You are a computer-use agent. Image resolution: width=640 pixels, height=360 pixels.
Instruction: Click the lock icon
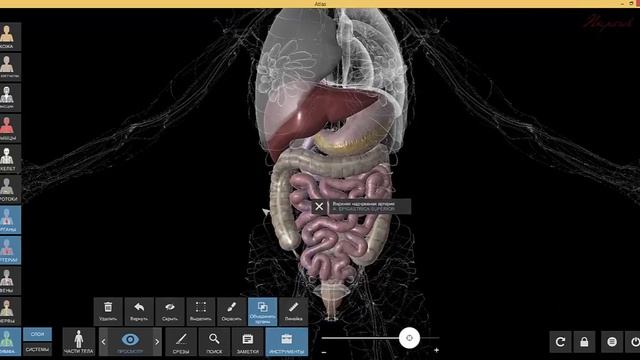pyautogui.click(x=584, y=342)
